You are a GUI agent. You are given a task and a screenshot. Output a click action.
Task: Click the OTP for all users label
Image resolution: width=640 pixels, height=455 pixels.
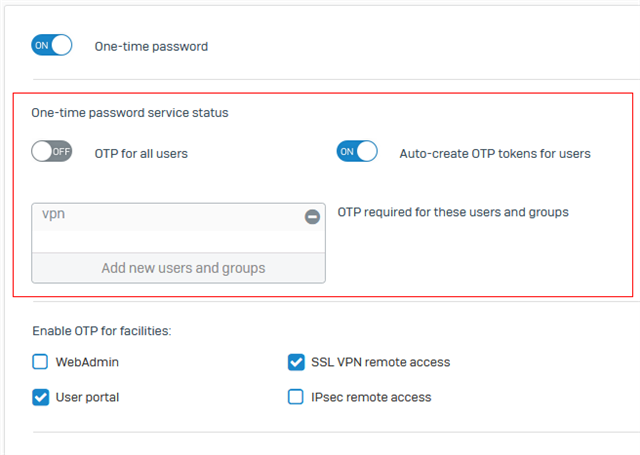[x=141, y=154]
